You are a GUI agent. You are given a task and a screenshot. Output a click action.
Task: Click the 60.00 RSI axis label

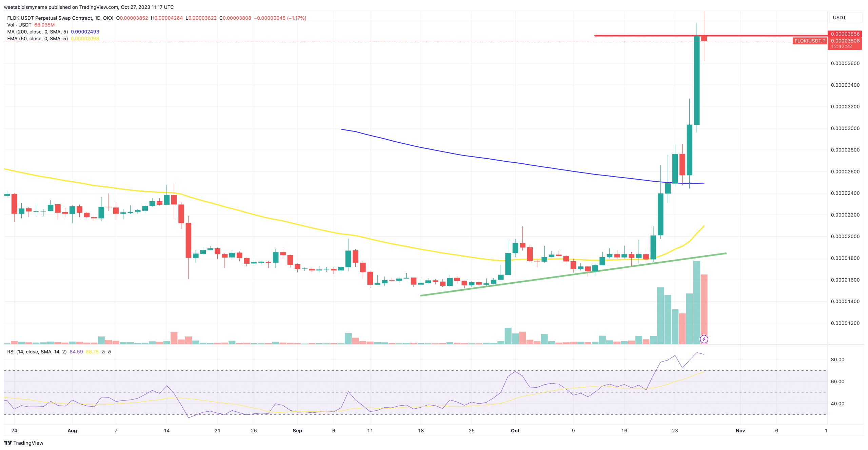point(837,382)
